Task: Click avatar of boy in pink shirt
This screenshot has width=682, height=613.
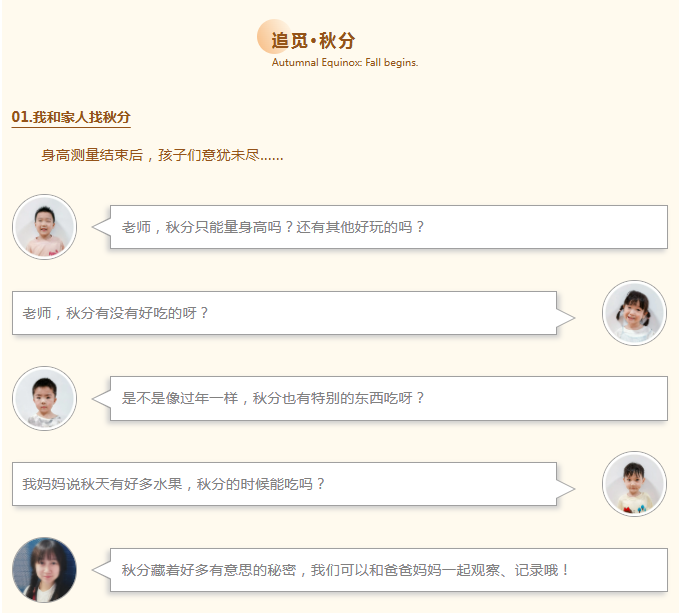Action: [44, 227]
